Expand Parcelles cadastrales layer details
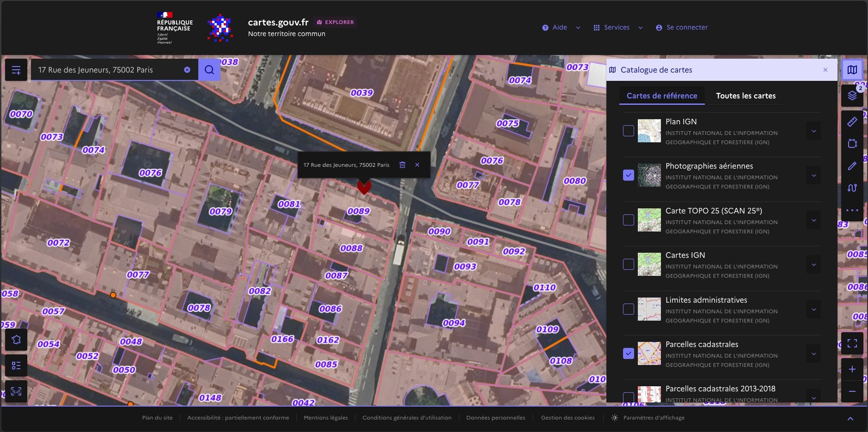The image size is (868, 432). [x=814, y=353]
